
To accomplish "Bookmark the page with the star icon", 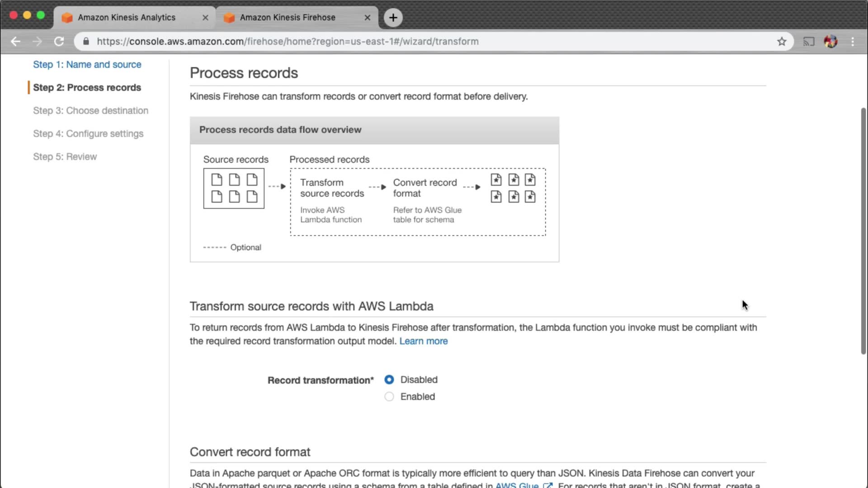I will (782, 42).
